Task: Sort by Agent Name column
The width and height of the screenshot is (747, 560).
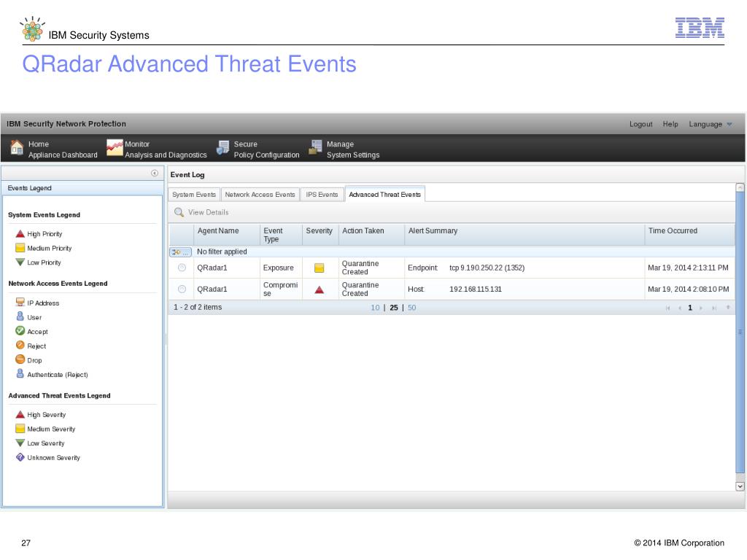Action: [x=227, y=234]
